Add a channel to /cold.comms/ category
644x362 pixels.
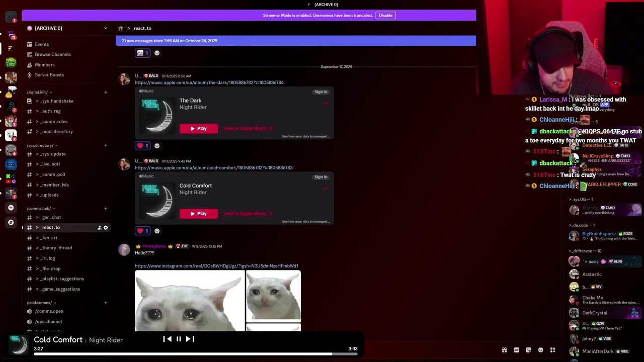click(106, 303)
